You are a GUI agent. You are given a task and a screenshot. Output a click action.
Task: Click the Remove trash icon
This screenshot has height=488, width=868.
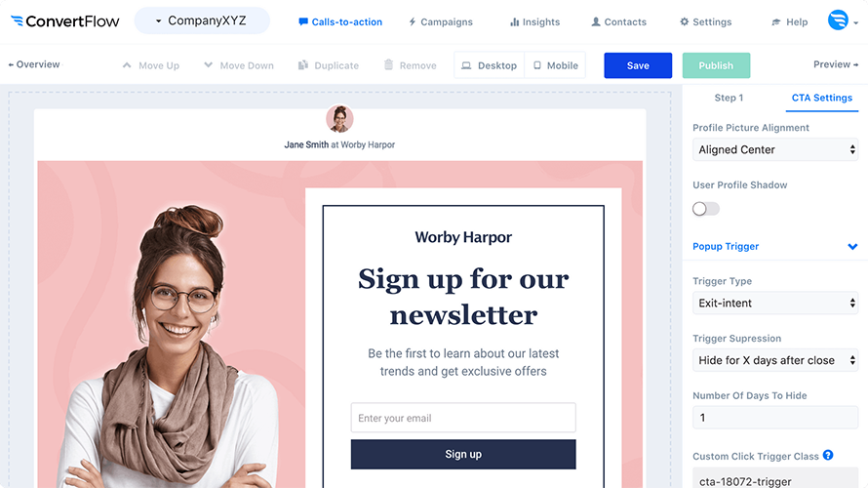(388, 64)
